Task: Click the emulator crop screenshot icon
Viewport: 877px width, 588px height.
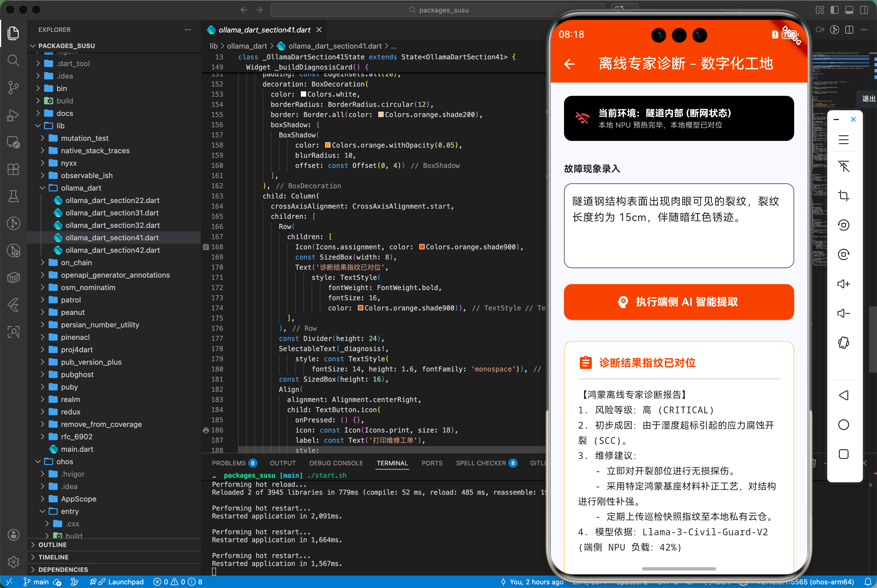Action: pyautogui.click(x=844, y=195)
